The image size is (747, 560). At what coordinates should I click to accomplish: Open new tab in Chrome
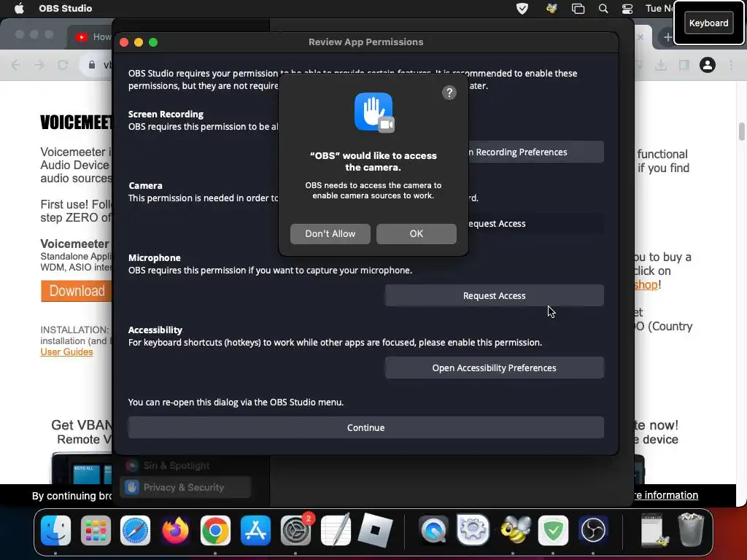click(x=667, y=37)
